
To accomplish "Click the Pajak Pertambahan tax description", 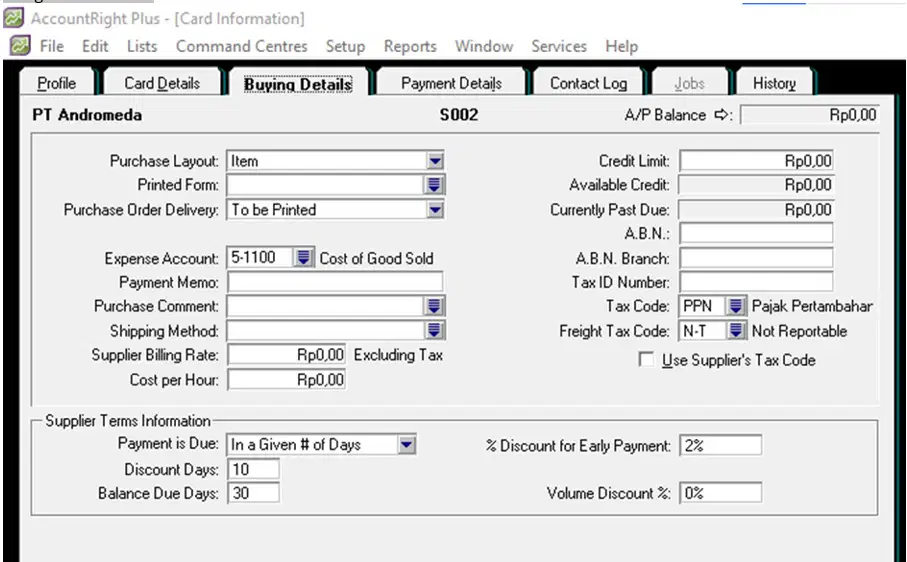I will [812, 306].
